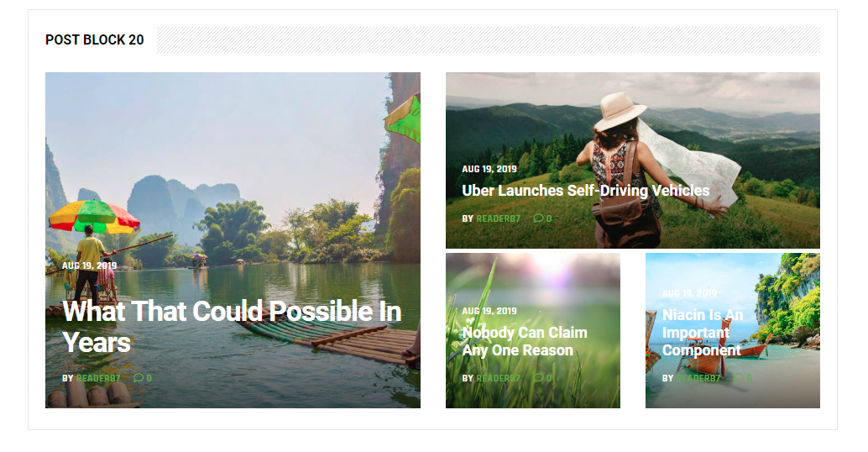Open "What That Could Possible In Years" post
This screenshot has width=868, height=452.
coord(232,326)
